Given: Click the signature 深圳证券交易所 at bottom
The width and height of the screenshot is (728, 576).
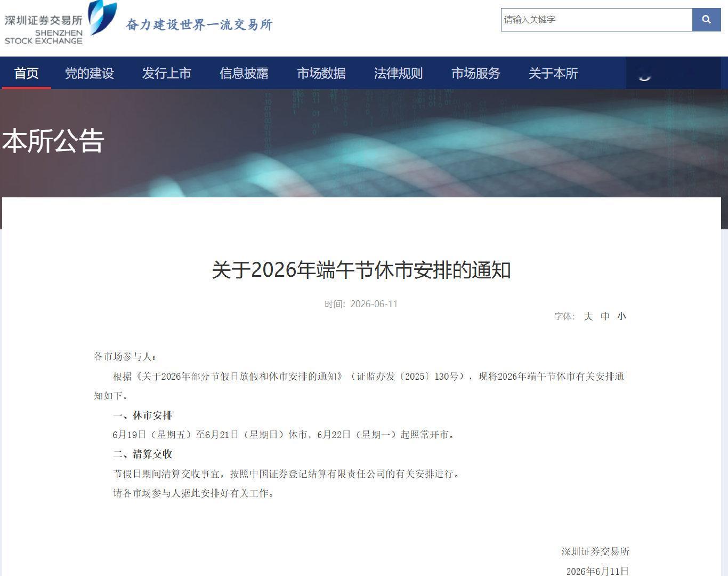Looking at the screenshot, I should 595,551.
